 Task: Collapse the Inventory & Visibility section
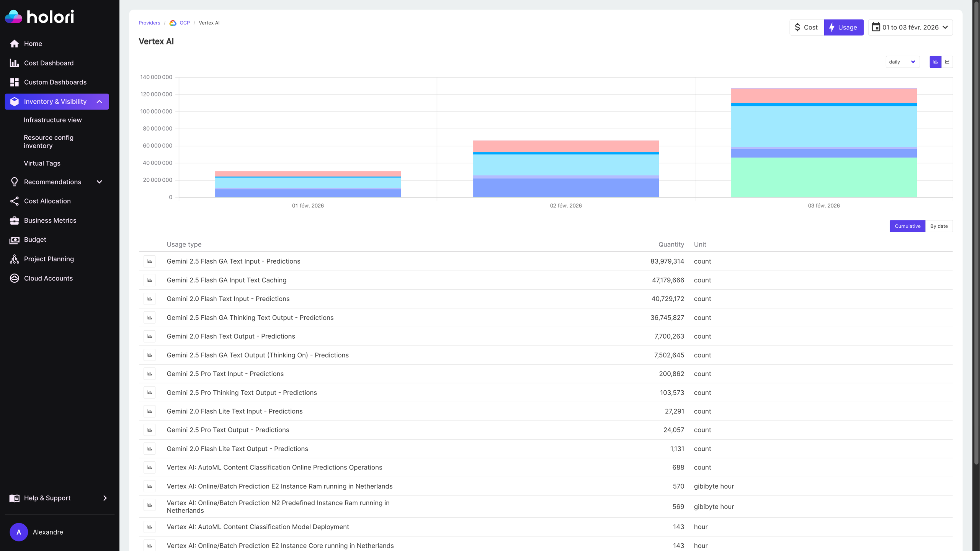tap(99, 101)
